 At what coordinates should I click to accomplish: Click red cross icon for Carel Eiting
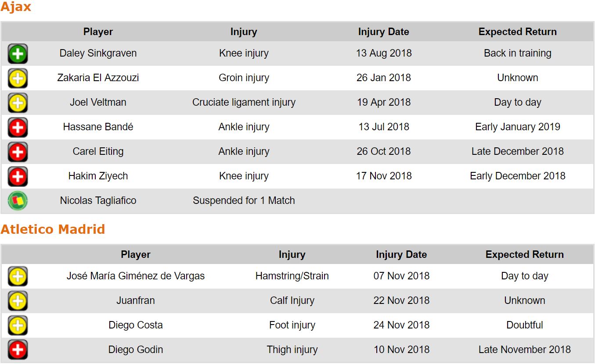(18, 152)
